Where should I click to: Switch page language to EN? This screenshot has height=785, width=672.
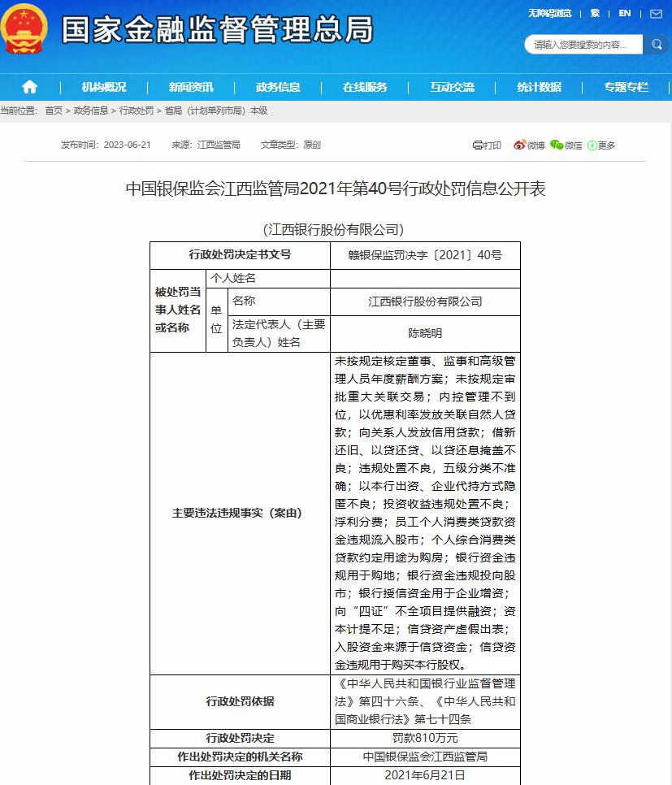click(x=625, y=14)
